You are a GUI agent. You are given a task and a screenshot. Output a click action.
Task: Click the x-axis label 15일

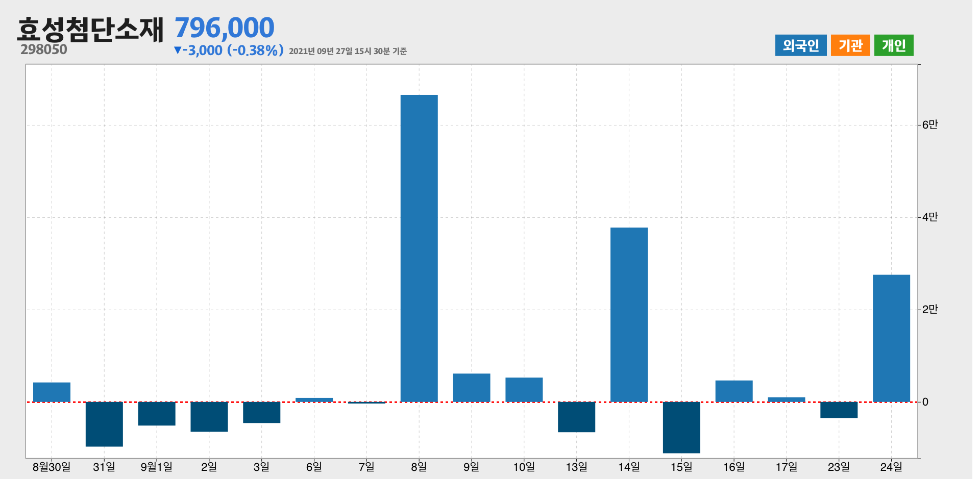tap(681, 467)
